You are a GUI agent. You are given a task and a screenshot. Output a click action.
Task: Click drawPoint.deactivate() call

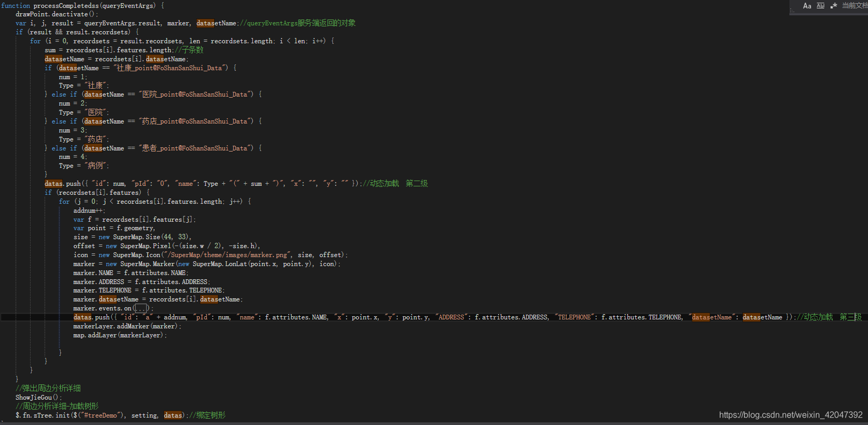click(56, 14)
